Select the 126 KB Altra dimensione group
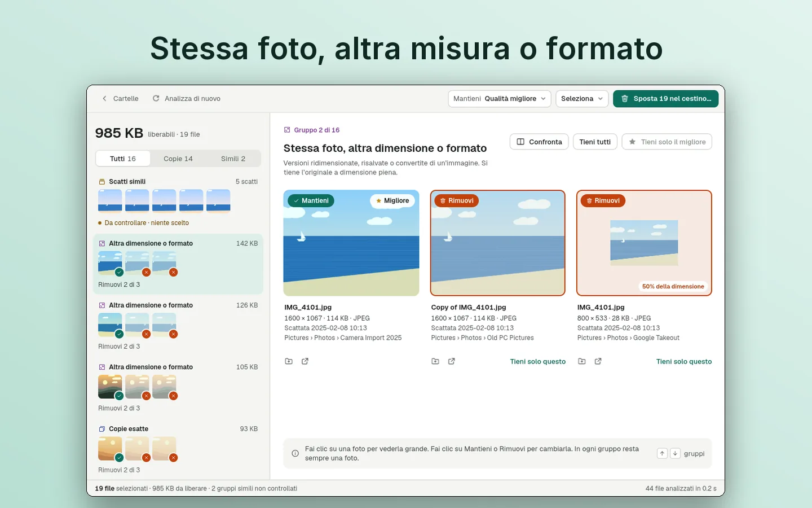 point(178,326)
